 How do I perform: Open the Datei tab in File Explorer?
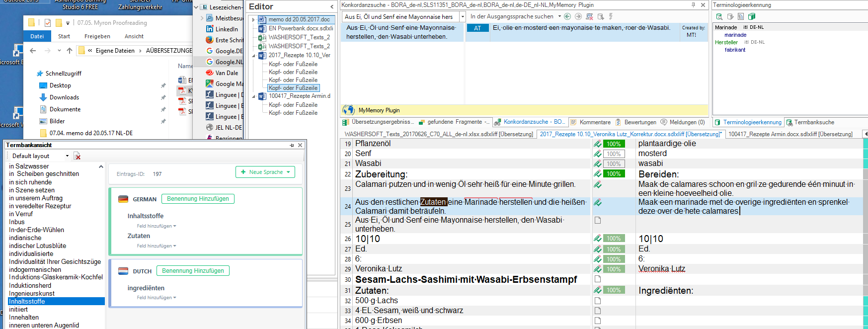pyautogui.click(x=37, y=36)
